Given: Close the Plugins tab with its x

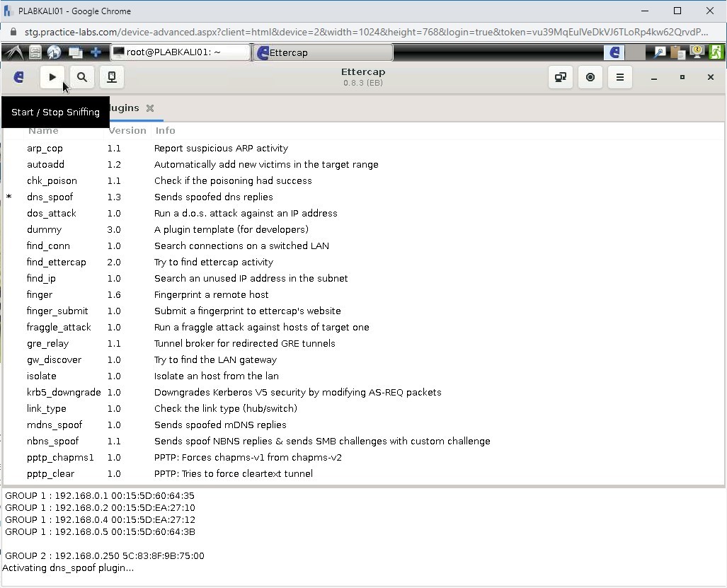Looking at the screenshot, I should click(x=149, y=108).
